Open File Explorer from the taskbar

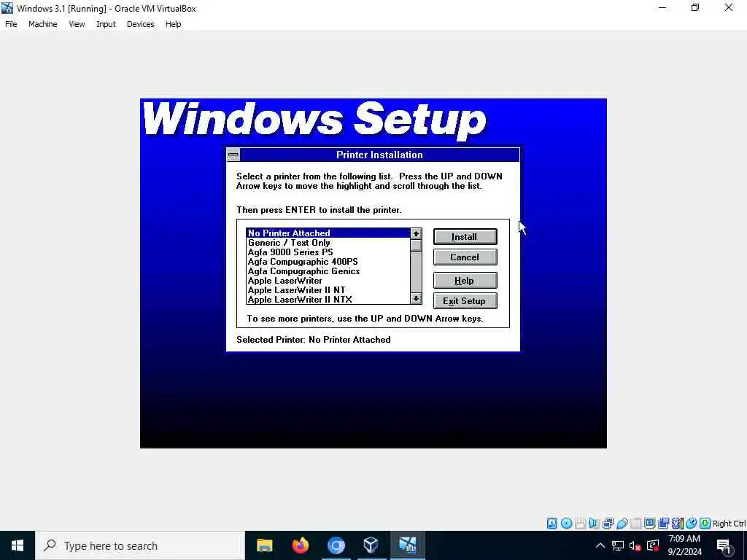pos(264,545)
